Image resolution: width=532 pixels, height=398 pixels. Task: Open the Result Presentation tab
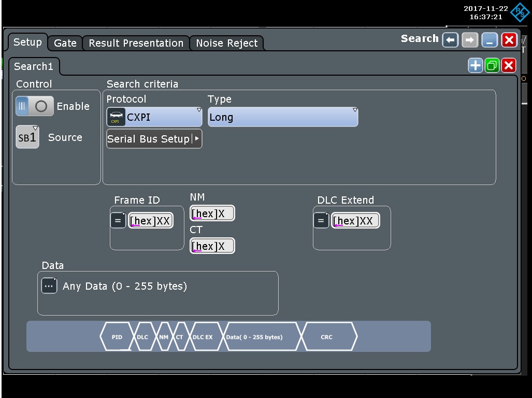click(x=136, y=44)
